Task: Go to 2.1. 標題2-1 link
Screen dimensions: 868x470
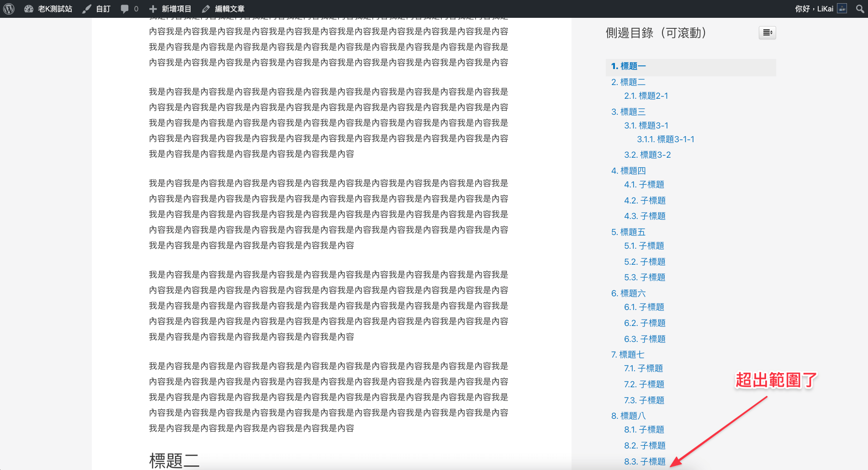Action: (646, 96)
